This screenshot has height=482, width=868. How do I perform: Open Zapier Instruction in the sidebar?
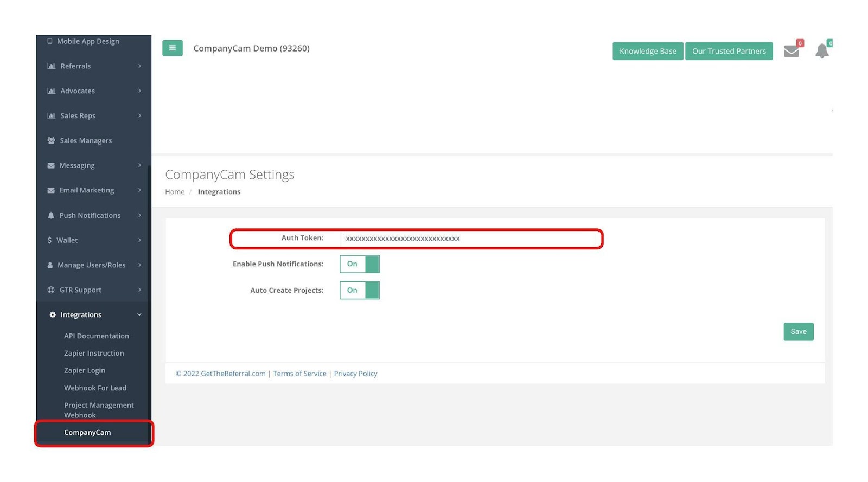click(x=94, y=354)
